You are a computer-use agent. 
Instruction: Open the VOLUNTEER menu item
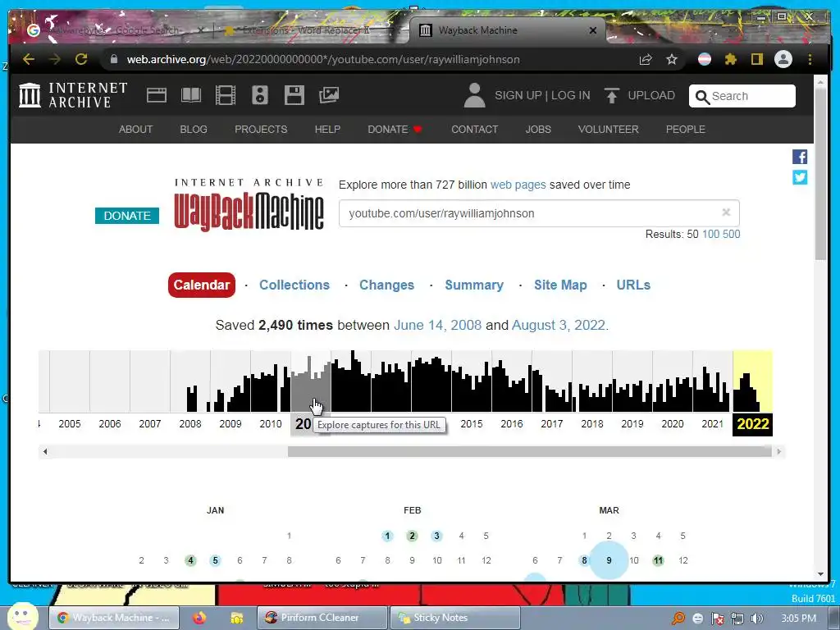click(x=608, y=129)
